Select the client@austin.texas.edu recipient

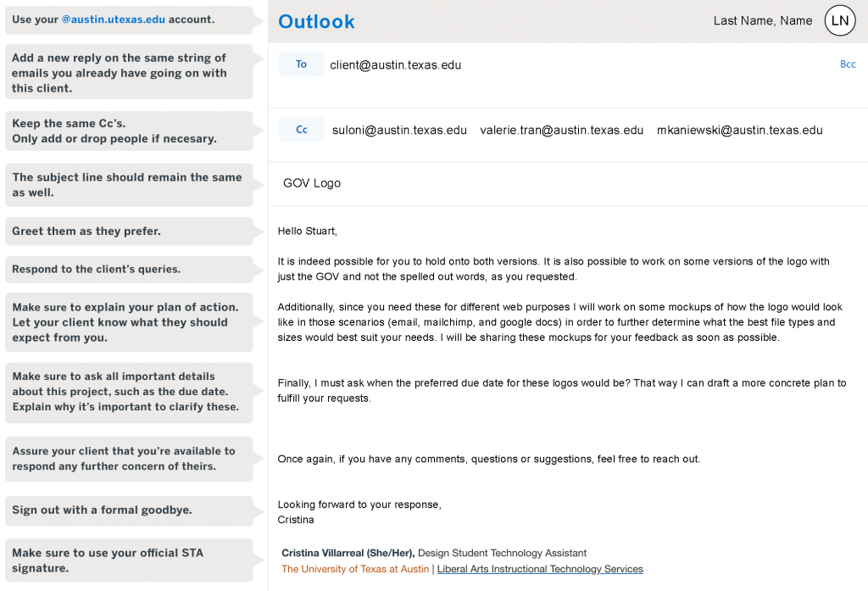395,64
